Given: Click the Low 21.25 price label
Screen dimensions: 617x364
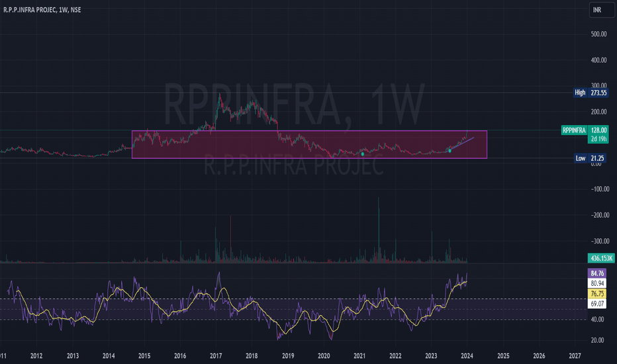Looking at the screenshot, I should pyautogui.click(x=591, y=158).
